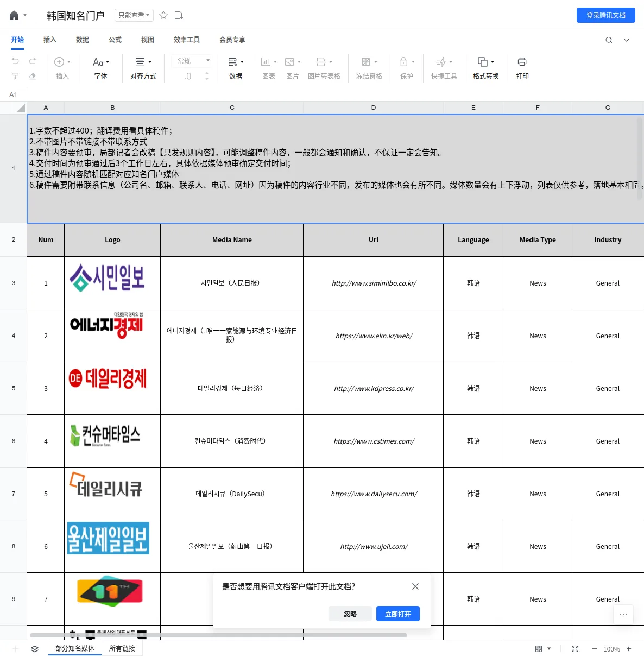644x657 pixels.
Task: Switch to the 插入 ribbon tab
Action: click(x=50, y=40)
